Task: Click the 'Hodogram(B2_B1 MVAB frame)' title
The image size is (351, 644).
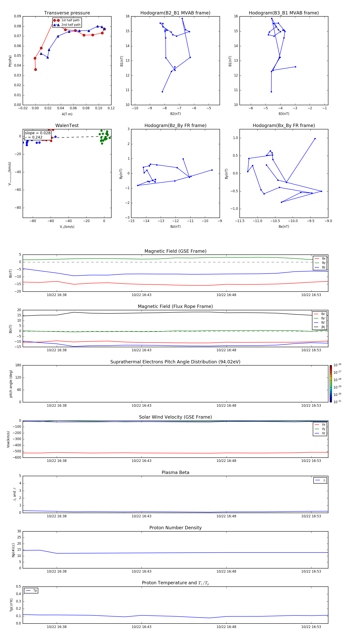Action: tap(175, 13)
